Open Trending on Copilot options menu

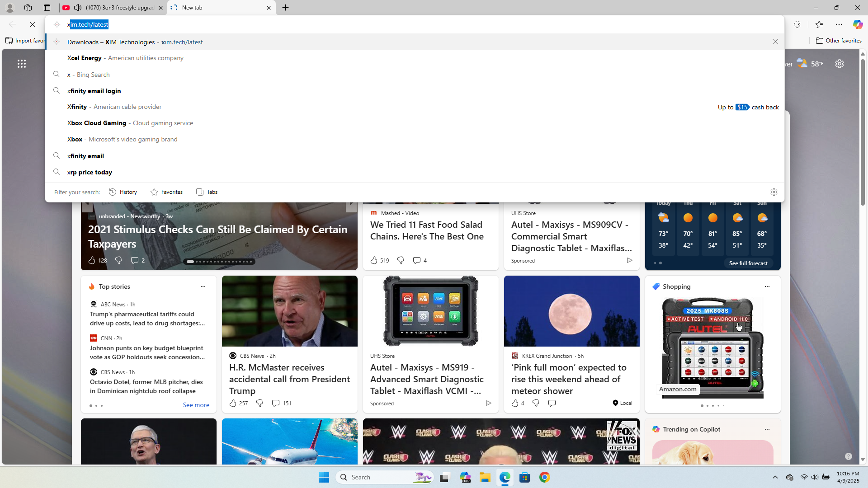tap(767, 429)
